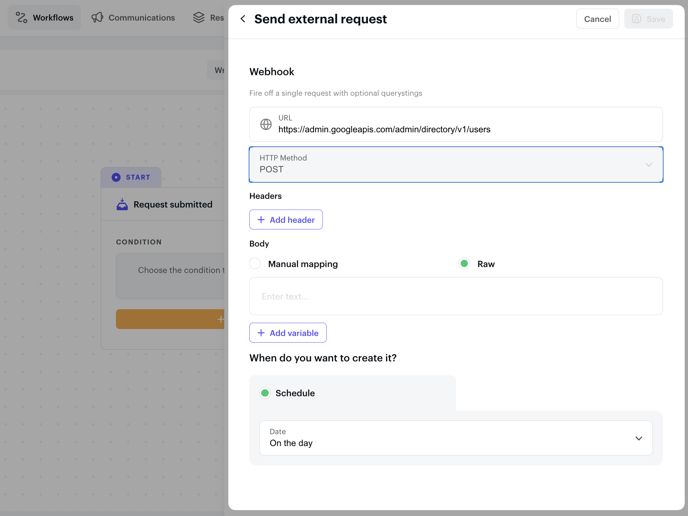688x516 pixels.
Task: Click the Add header button
Action: [x=286, y=220]
